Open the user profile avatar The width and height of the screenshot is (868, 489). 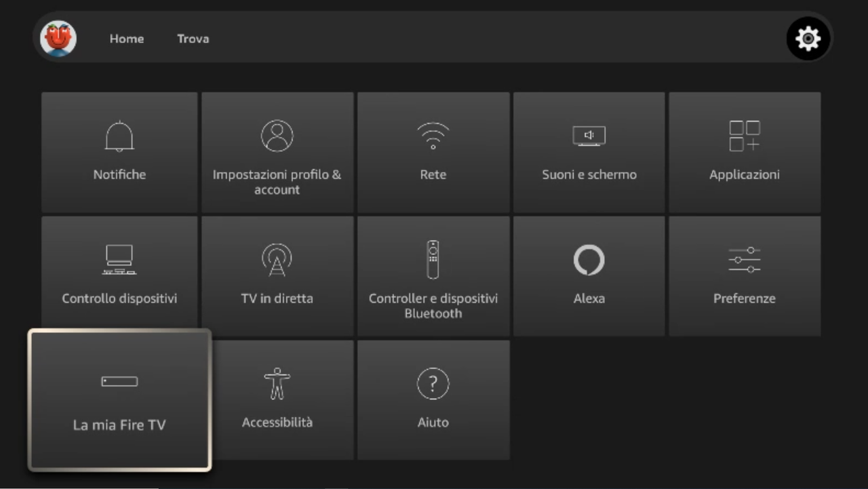(58, 38)
